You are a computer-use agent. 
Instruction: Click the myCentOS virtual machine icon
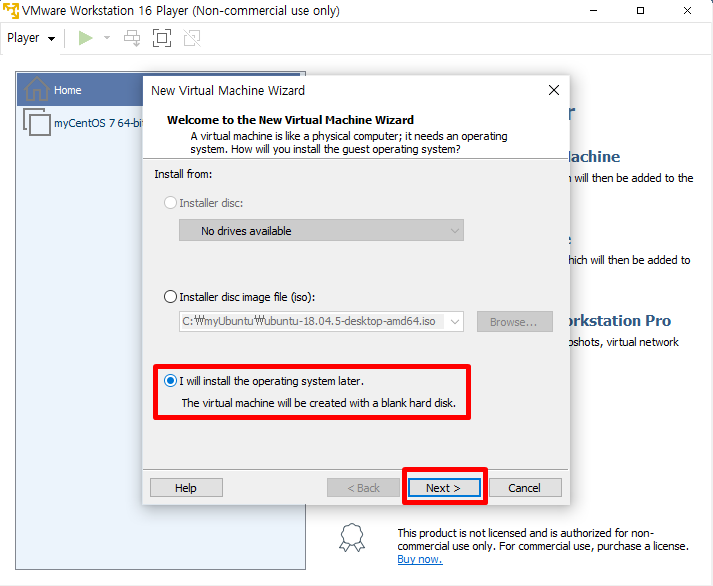pyautogui.click(x=37, y=122)
